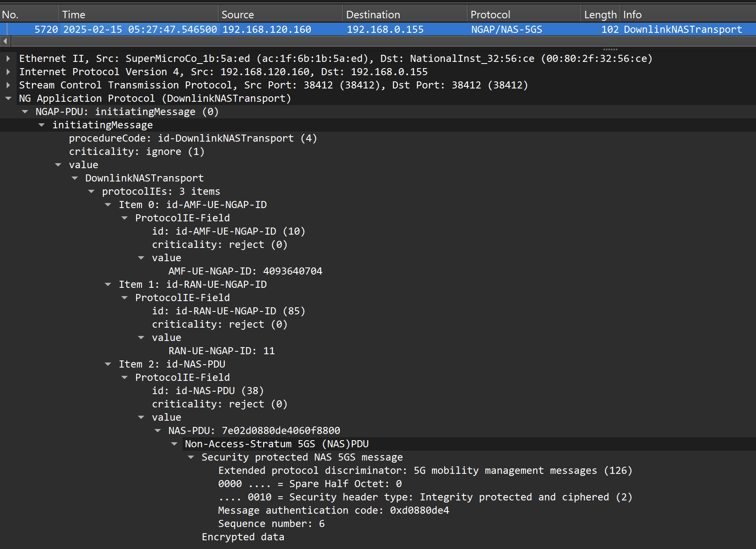Select Extended protocol discriminator line
756x549 pixels.
(x=425, y=471)
